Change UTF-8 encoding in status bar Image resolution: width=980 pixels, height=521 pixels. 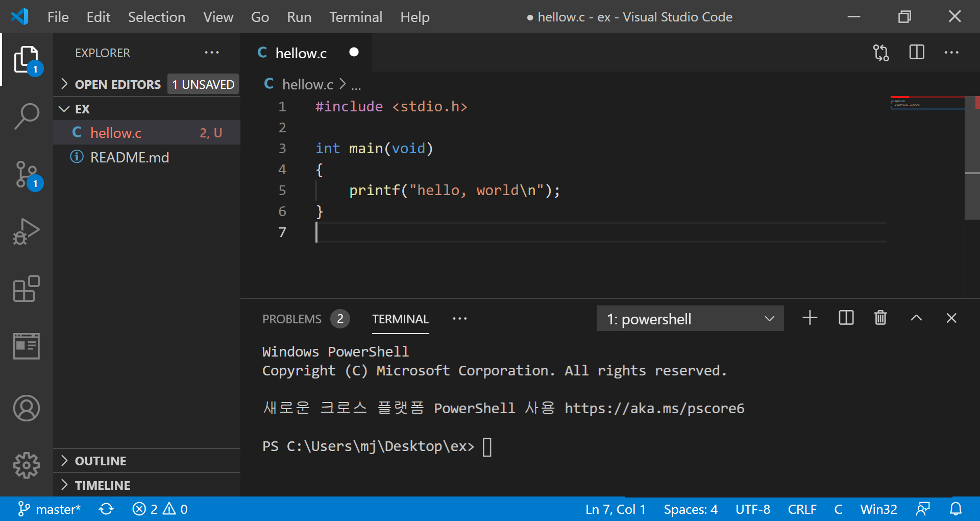(753, 509)
